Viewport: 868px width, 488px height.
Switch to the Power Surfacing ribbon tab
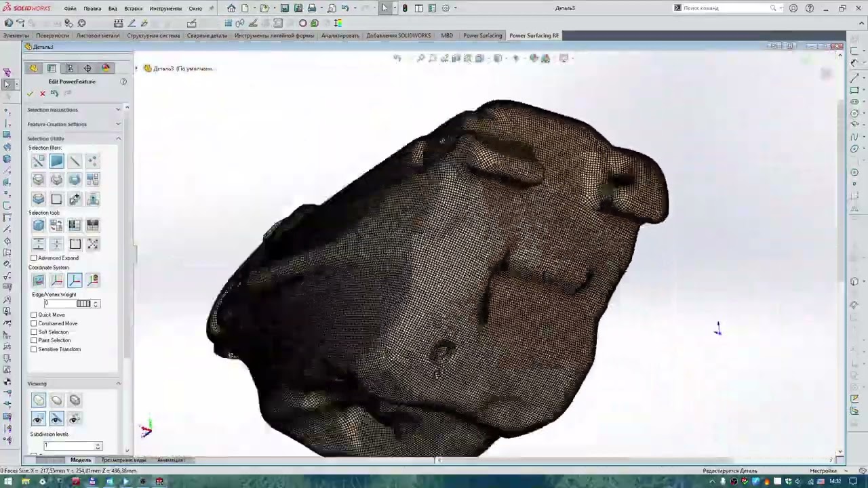(x=483, y=35)
